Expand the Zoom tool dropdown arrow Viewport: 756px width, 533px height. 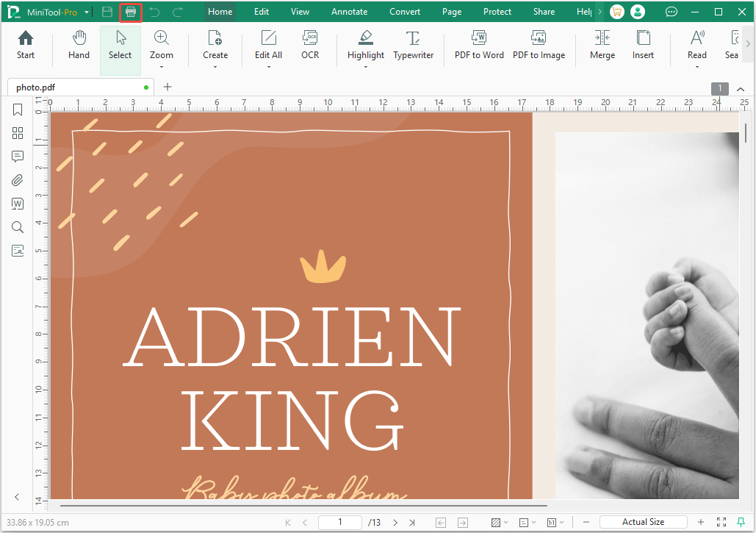[161, 67]
